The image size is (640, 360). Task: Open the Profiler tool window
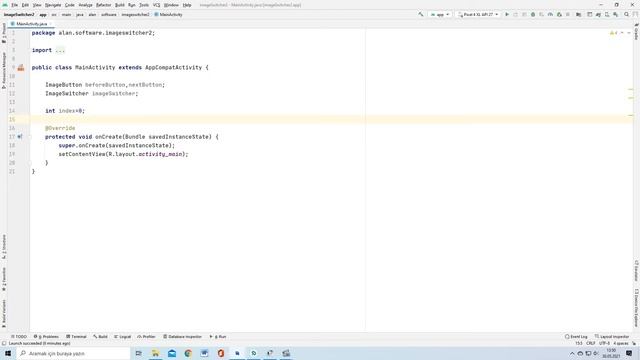tap(147, 337)
